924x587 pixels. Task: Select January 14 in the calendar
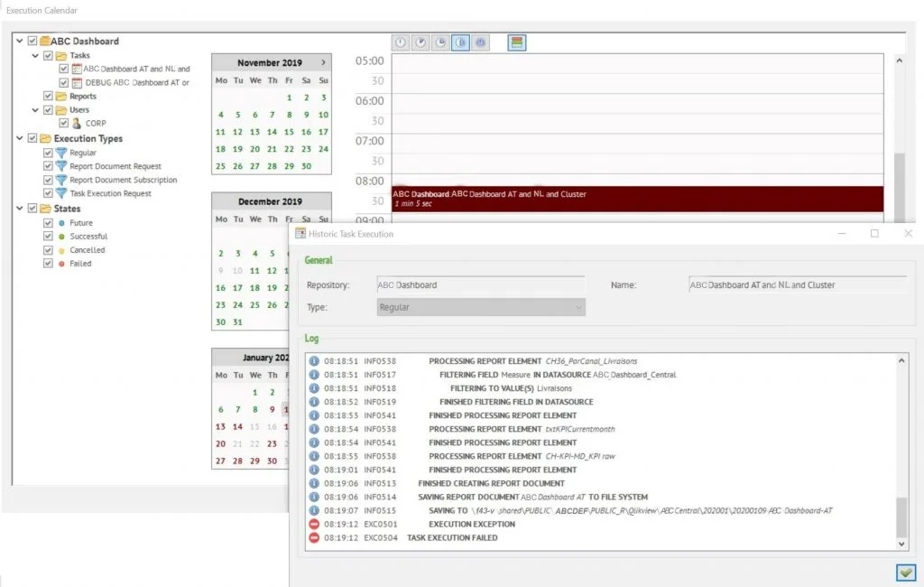pos(237,426)
